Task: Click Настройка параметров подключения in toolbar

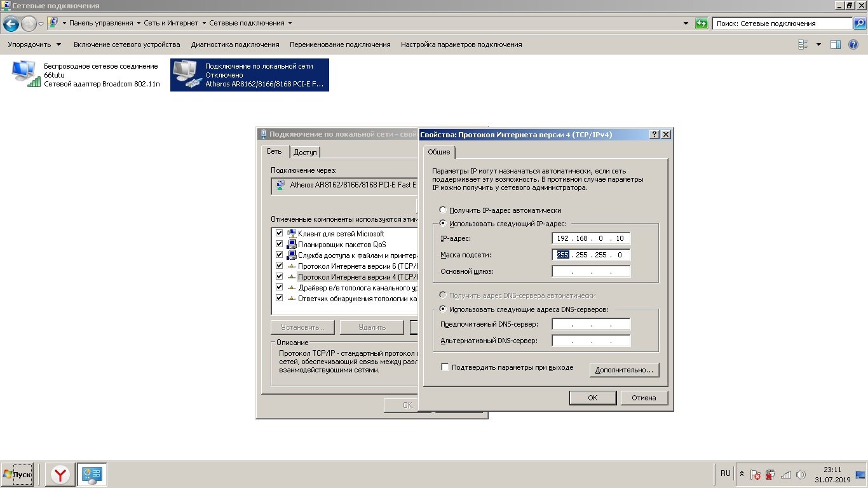Action: 461,44
